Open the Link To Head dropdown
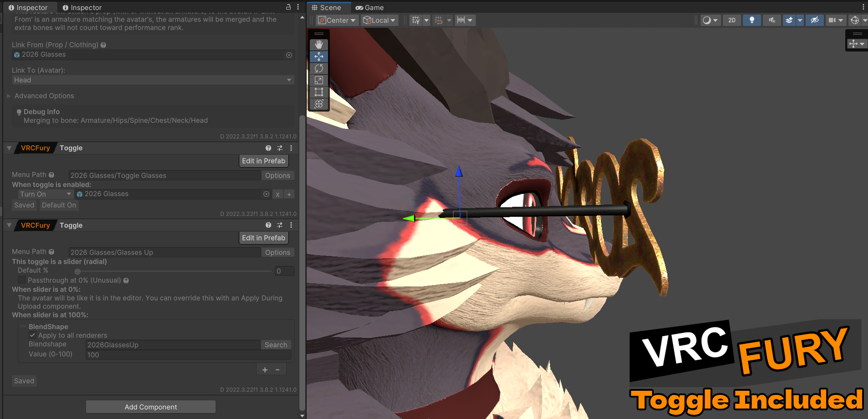Screen dimensions: 868x419 pos(153,80)
